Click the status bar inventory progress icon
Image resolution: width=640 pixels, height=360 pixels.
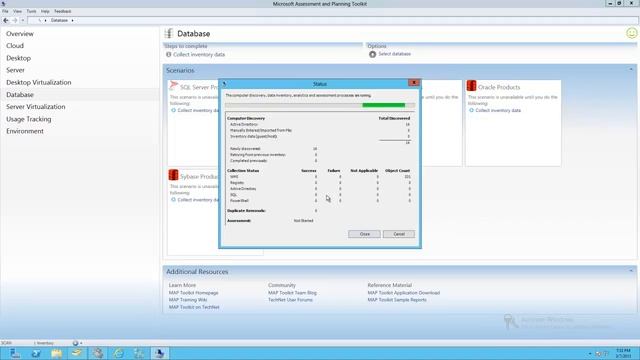point(75,343)
